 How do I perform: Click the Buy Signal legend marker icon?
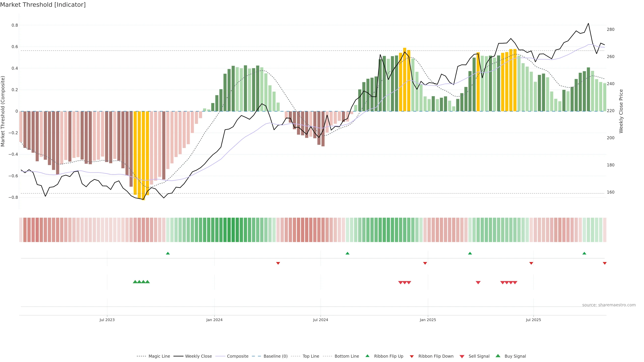click(x=498, y=356)
